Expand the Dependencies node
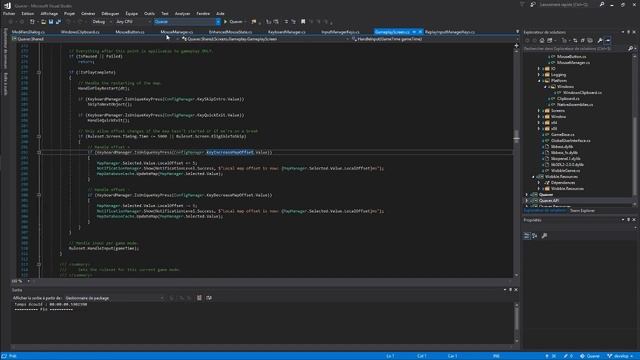The height and width of the screenshot is (360, 640). (539, 182)
